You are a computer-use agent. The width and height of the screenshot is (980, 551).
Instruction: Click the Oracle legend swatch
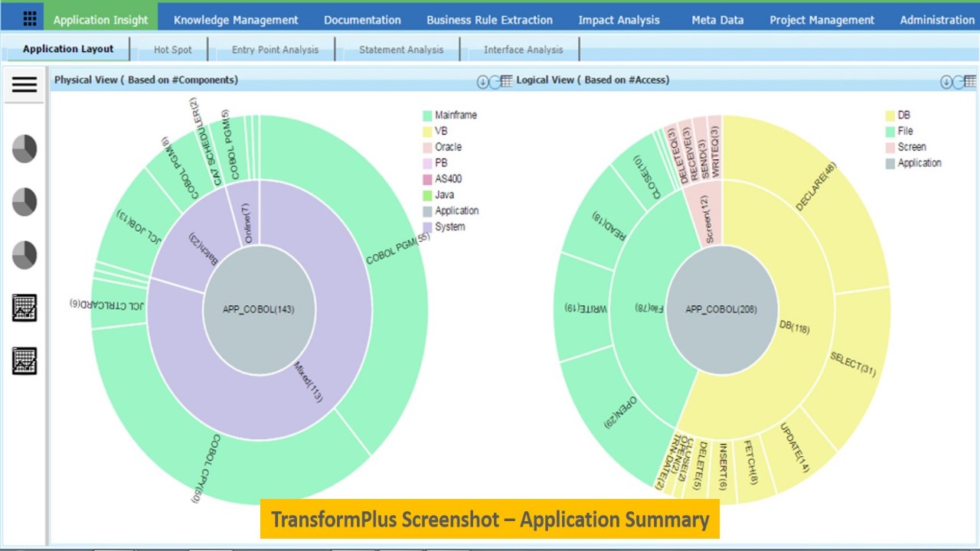coord(427,148)
